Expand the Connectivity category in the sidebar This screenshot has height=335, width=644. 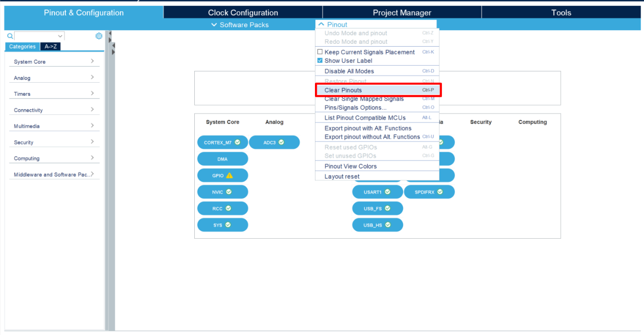[x=54, y=109]
